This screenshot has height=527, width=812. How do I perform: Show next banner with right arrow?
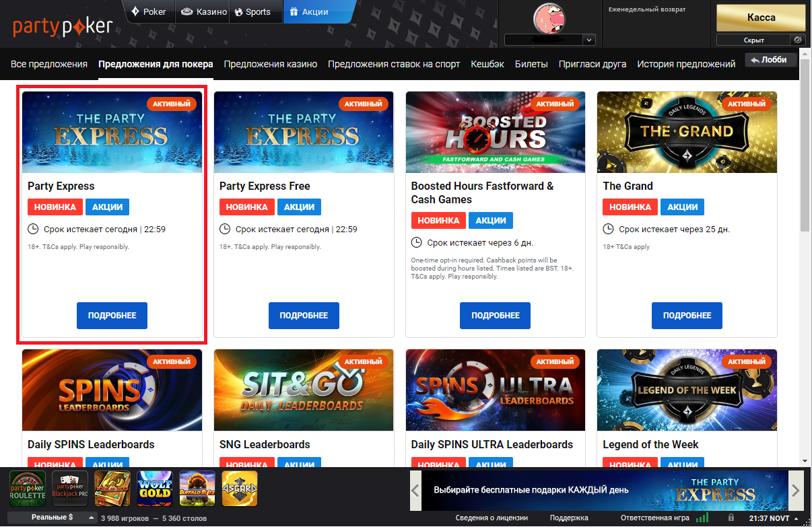point(795,490)
